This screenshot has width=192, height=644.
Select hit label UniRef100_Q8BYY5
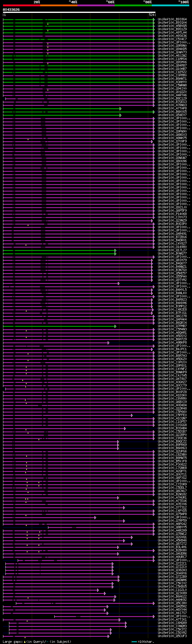pyautogui.click(x=172, y=527)
